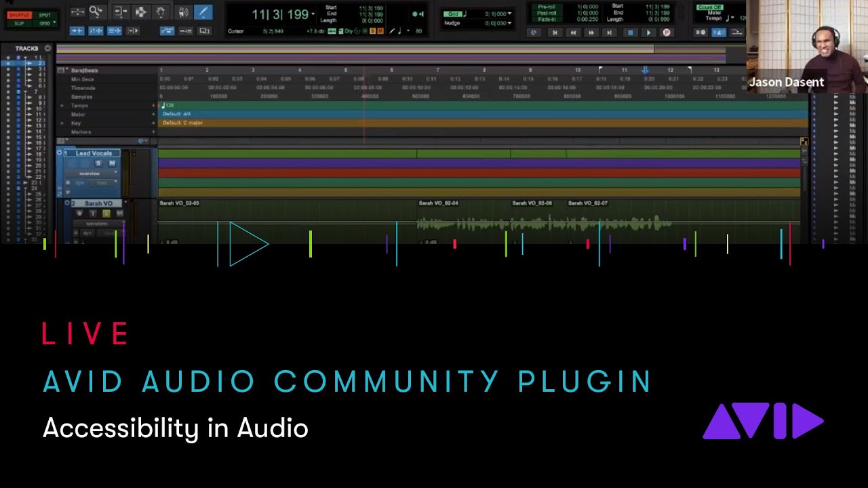Screen dimensions: 868x488
Task: Expand the Tempo ruler
Action: (x=62, y=106)
